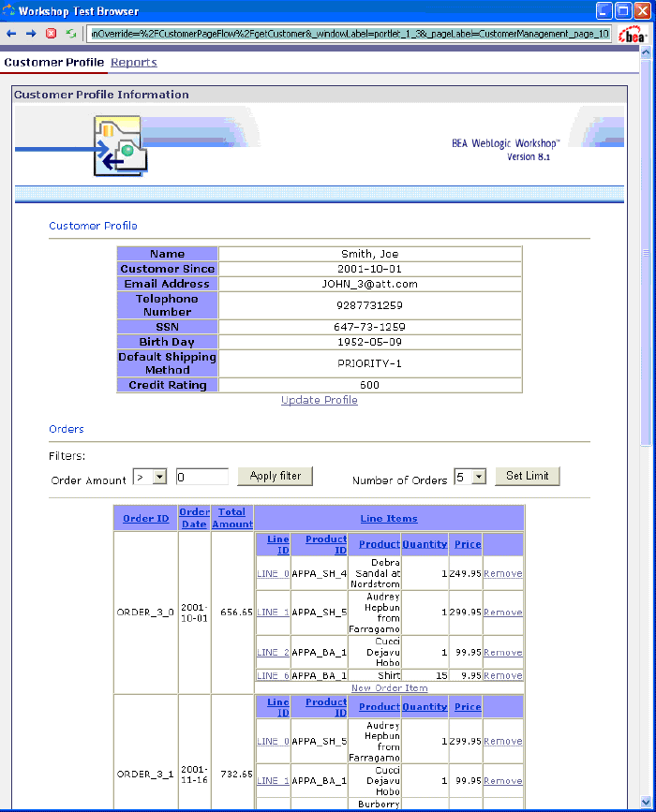Open LINE_6 of ORDER_3_0
Viewport: 656px width, 812px height.
273,676
